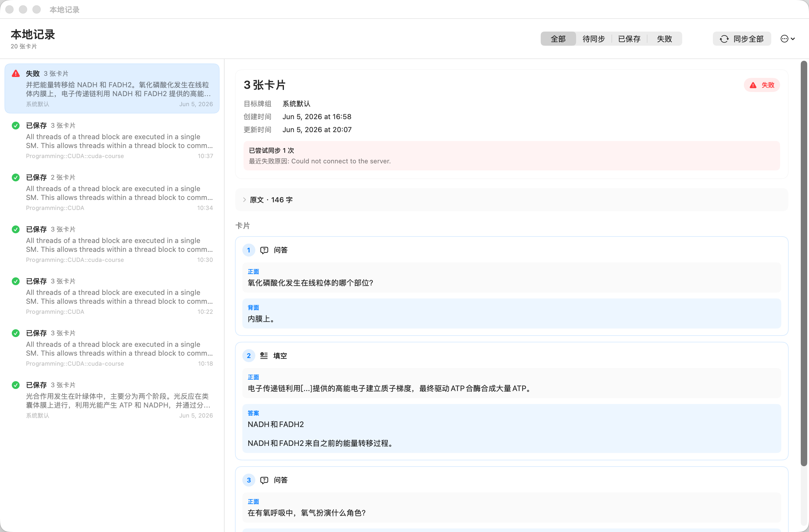Image resolution: width=809 pixels, height=532 pixels.
Task: Click creation time Jun 5, 2026 at 16:58
Action: click(x=317, y=116)
